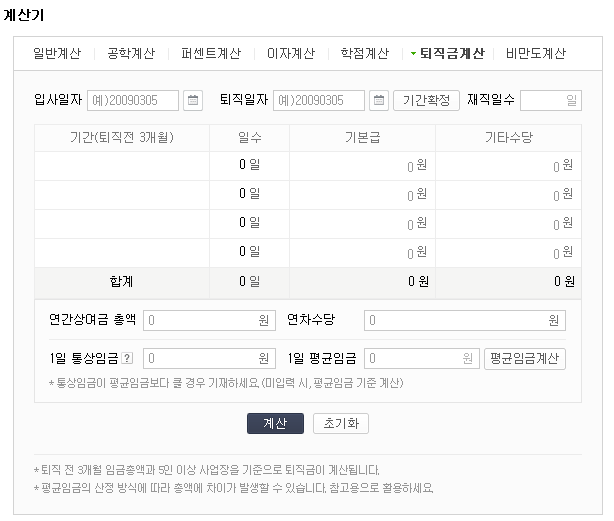Go to 비만도계산 tab
614x521 pixels.
[536, 53]
